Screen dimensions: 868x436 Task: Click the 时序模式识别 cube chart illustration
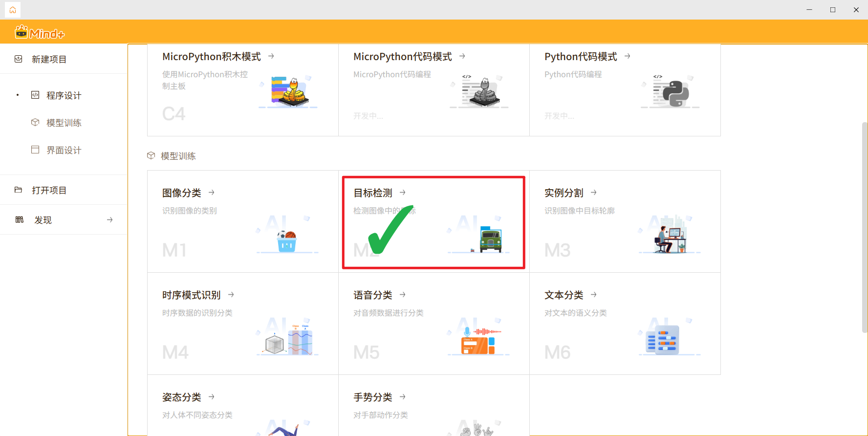[288, 341]
